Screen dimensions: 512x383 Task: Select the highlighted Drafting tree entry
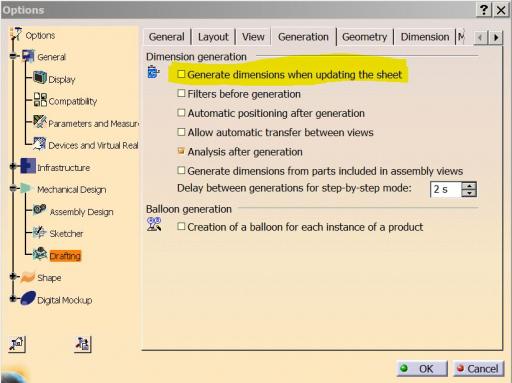[x=65, y=256]
